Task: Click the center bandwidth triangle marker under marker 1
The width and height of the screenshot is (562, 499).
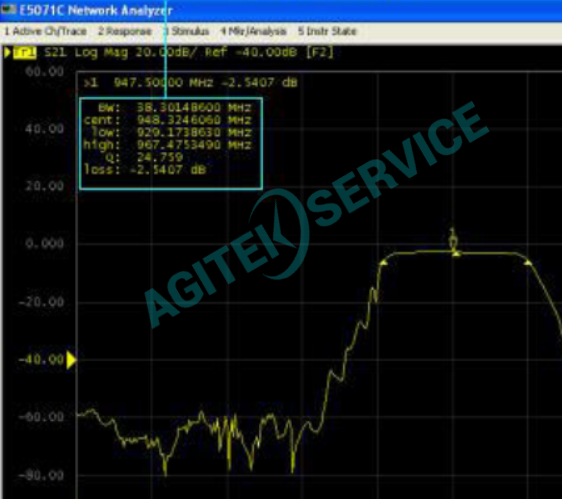Action: point(456,254)
